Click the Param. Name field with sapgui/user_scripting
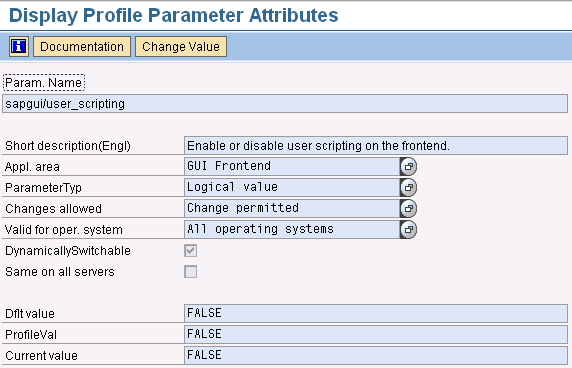Image resolution: width=572 pixels, height=368 pixels. [285, 104]
